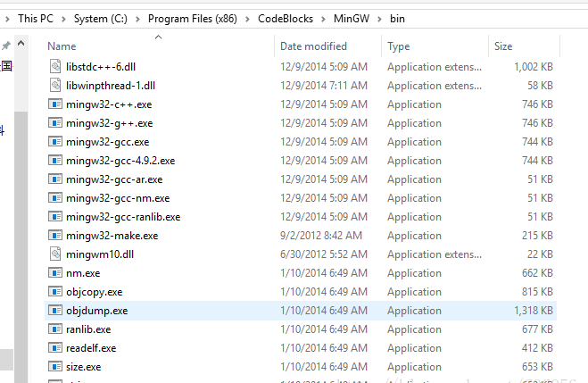Select the file name objcopy.exe

pyautogui.click(x=94, y=292)
